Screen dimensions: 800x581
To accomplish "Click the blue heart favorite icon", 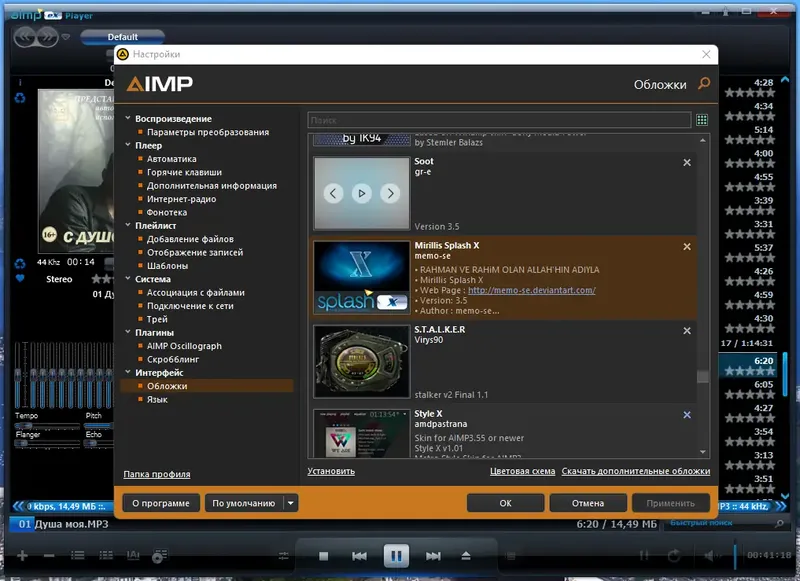I will (20, 279).
